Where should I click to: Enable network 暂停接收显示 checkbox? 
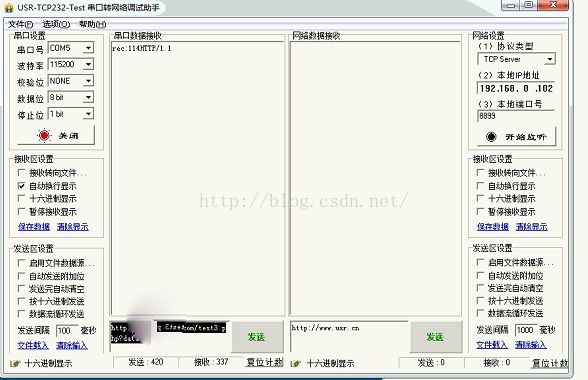click(x=480, y=212)
